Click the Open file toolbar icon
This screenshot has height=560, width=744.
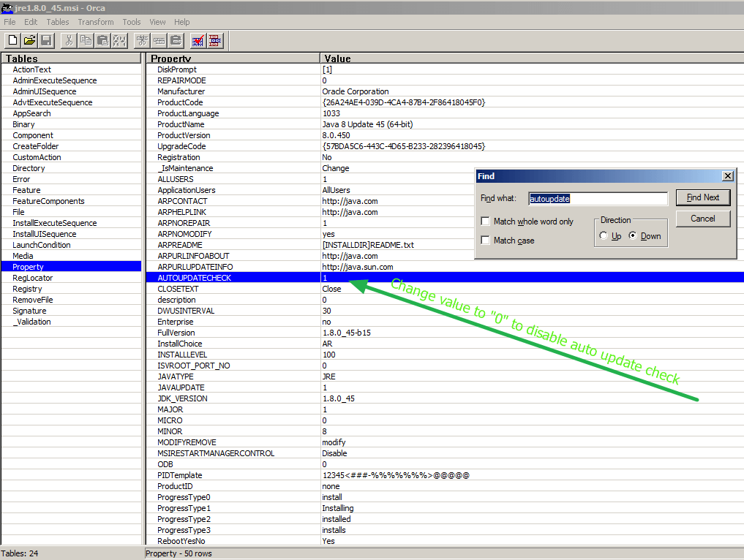[x=29, y=40]
